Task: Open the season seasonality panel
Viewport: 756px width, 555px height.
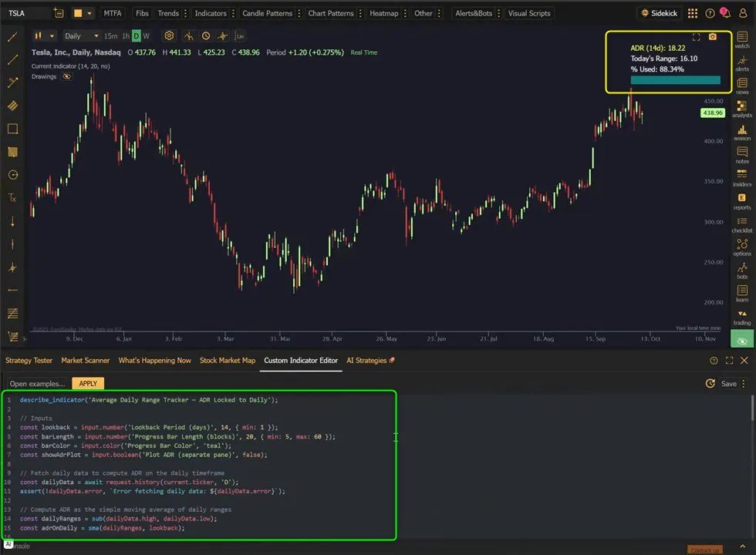Action: click(x=742, y=133)
